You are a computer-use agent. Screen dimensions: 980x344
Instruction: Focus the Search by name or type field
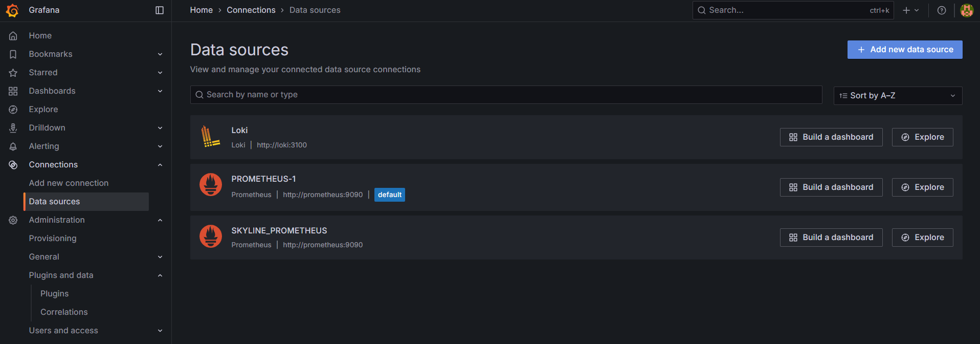pos(506,95)
